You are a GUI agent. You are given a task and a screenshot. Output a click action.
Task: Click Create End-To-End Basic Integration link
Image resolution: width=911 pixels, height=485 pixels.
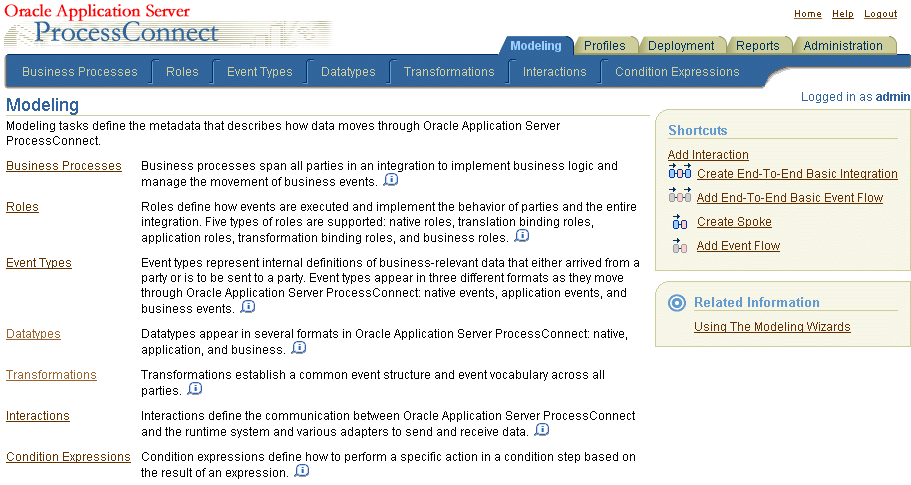[x=797, y=174]
